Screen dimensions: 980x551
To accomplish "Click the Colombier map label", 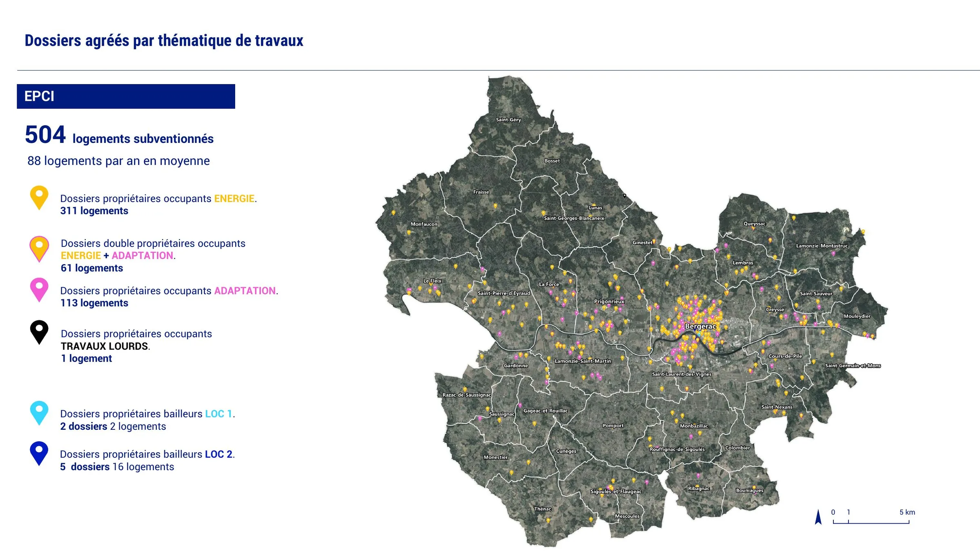I will coord(737,448).
